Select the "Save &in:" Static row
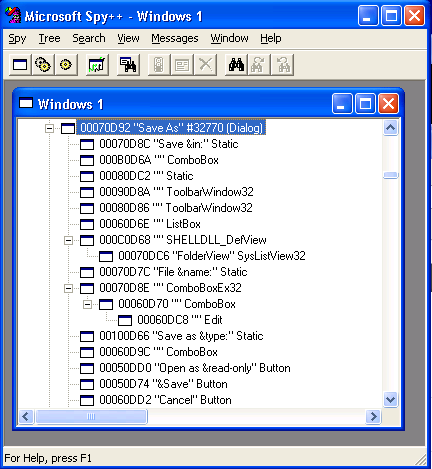This screenshot has height=469, width=432. (169, 144)
